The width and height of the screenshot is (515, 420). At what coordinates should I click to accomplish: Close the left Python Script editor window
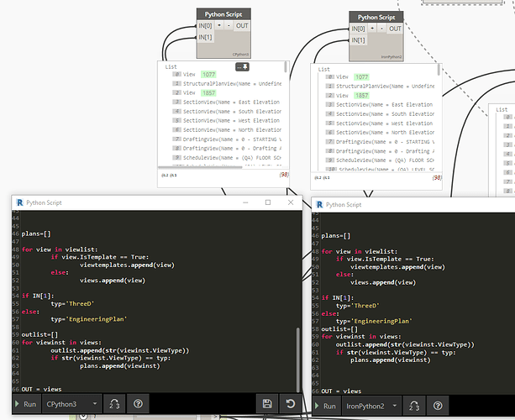pyautogui.click(x=291, y=202)
